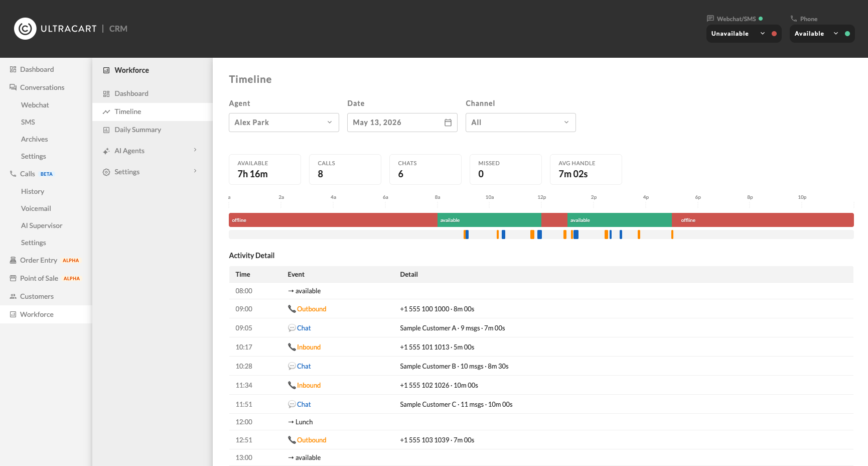Click the AI Agents sparkle icon
Viewport: 868px width, 466px height.
coord(106,151)
